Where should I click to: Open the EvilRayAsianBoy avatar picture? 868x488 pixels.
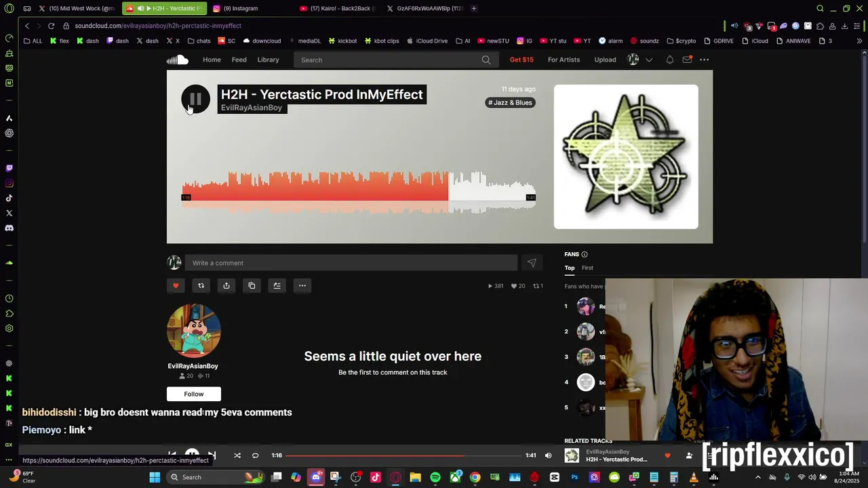pos(194,331)
